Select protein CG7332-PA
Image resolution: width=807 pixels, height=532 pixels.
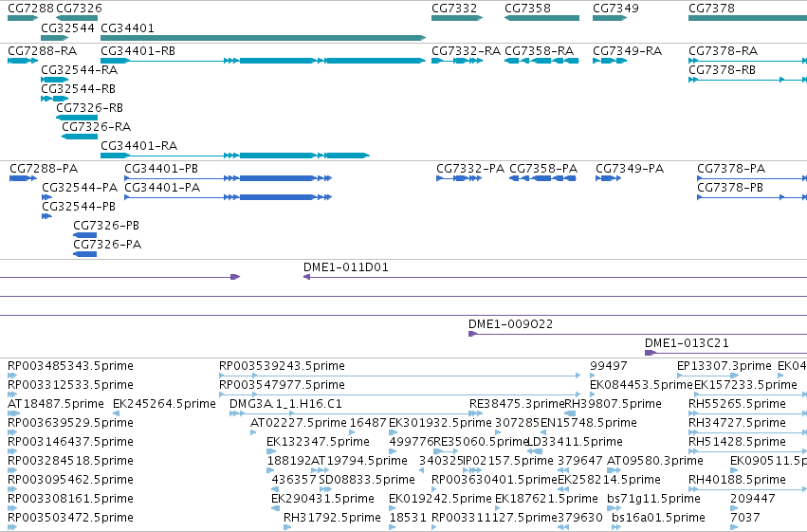pos(470,169)
